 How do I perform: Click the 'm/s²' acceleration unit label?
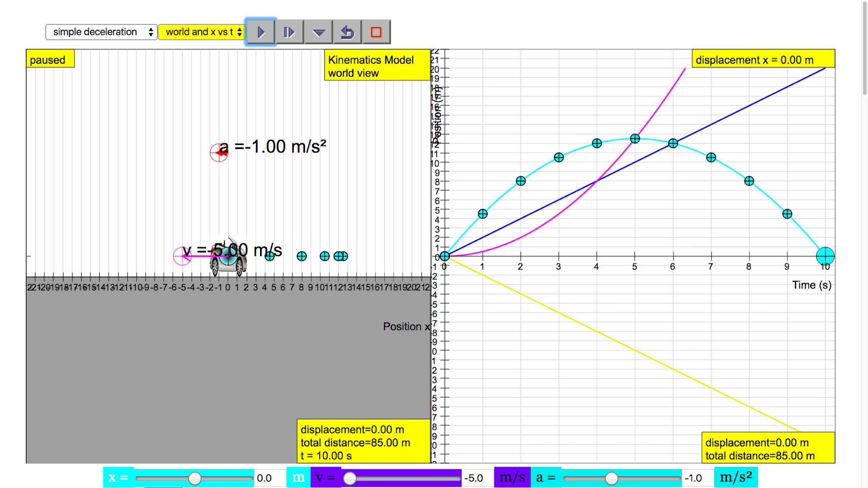736,477
